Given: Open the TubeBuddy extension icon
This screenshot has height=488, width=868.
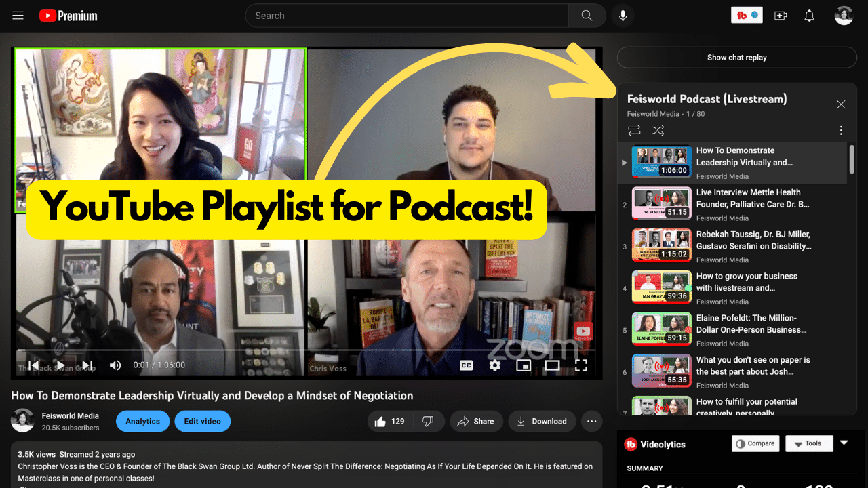Looking at the screenshot, I should 747,15.
